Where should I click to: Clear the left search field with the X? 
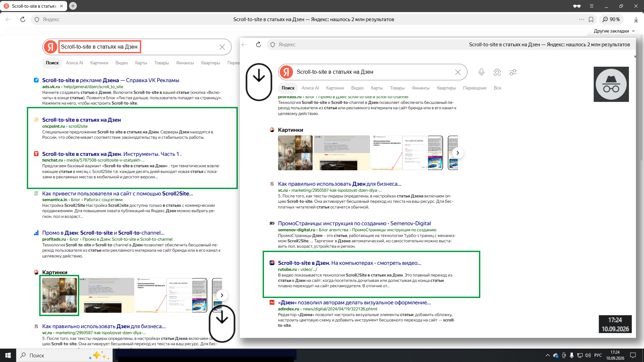click(x=222, y=47)
